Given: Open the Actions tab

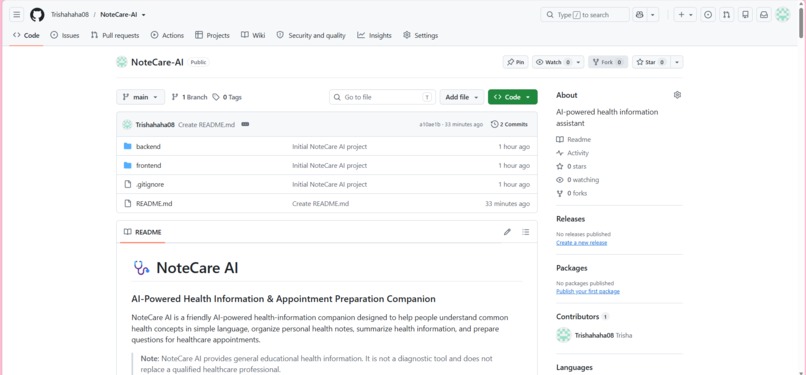Looking at the screenshot, I should (x=167, y=35).
